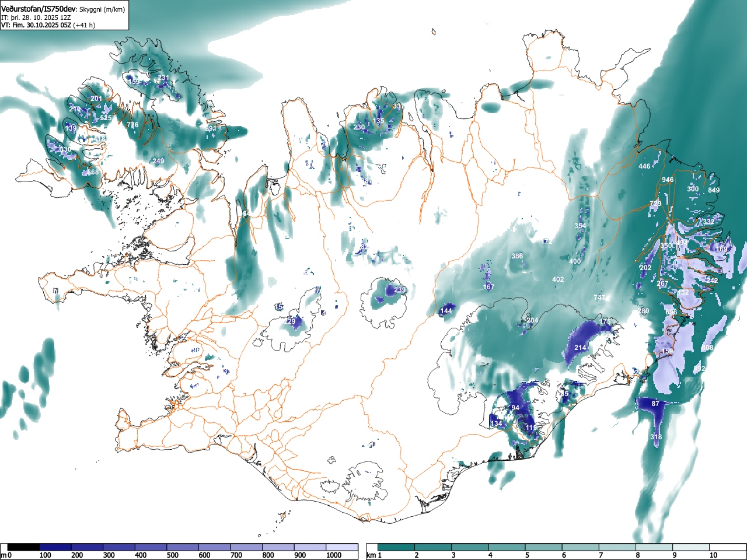Click the 354 visibility value on the map

point(580,226)
